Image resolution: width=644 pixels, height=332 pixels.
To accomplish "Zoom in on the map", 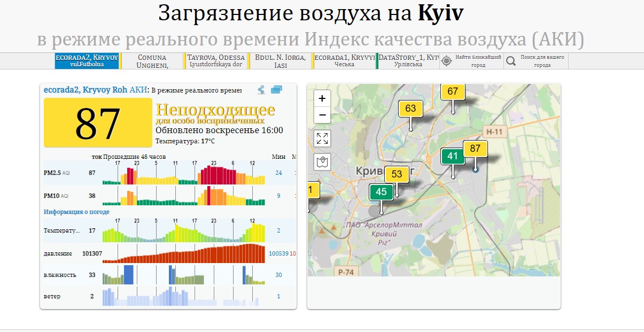I will (322, 98).
